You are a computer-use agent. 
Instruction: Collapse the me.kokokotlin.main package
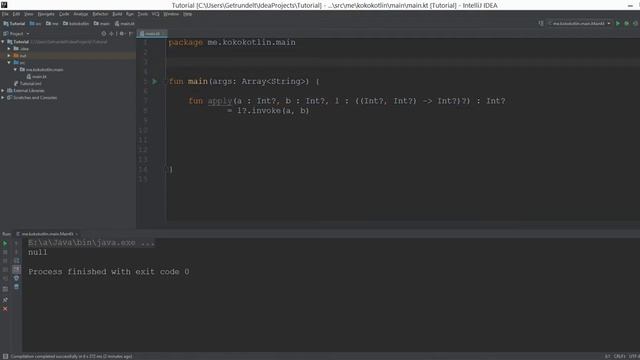[x=16, y=69]
